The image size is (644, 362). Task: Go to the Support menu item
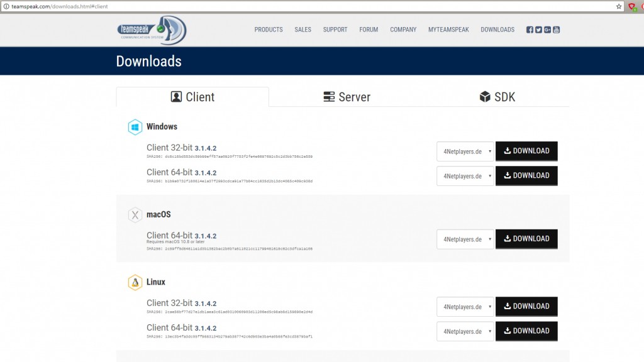[335, 30]
